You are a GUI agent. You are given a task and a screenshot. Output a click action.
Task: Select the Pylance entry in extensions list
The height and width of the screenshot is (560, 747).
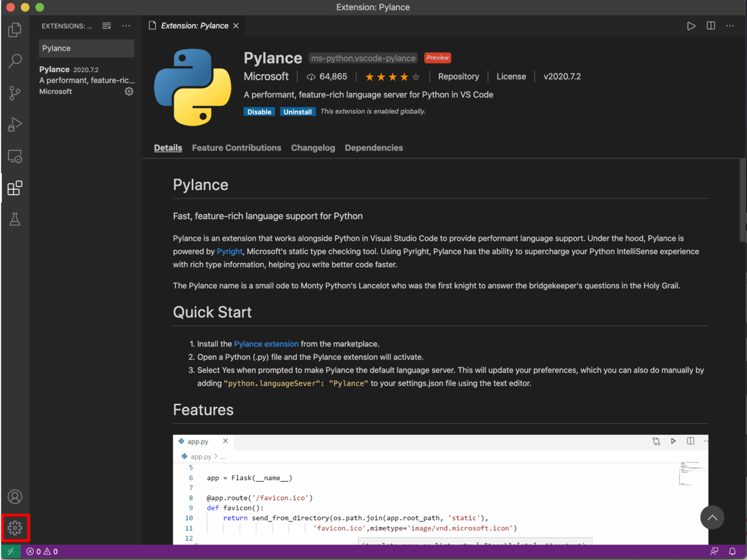tap(87, 80)
